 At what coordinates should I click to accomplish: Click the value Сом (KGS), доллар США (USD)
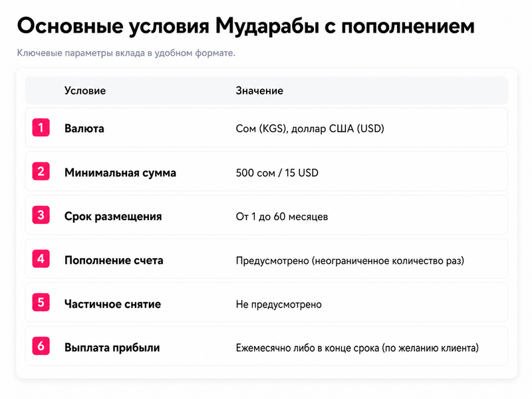tap(310, 128)
